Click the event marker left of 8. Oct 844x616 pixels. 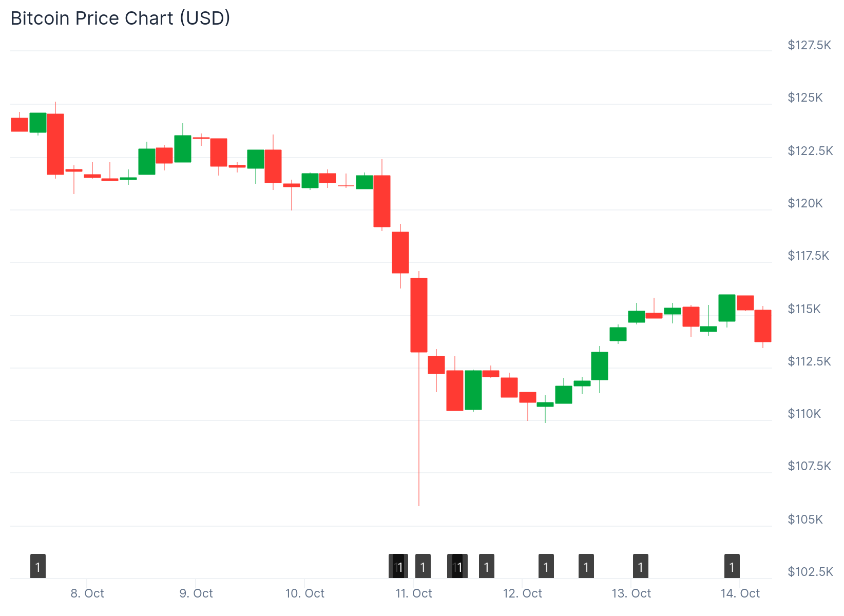tap(38, 566)
